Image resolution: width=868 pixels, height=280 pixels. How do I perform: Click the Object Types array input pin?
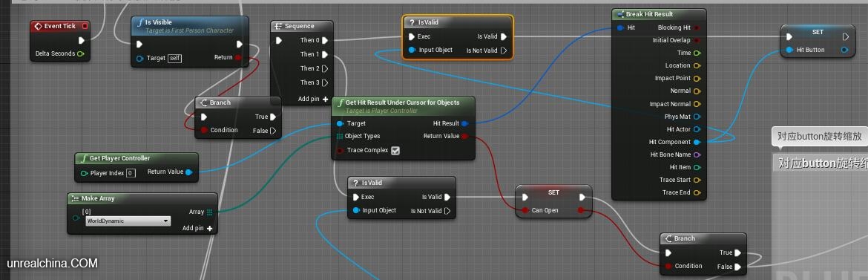click(x=339, y=137)
